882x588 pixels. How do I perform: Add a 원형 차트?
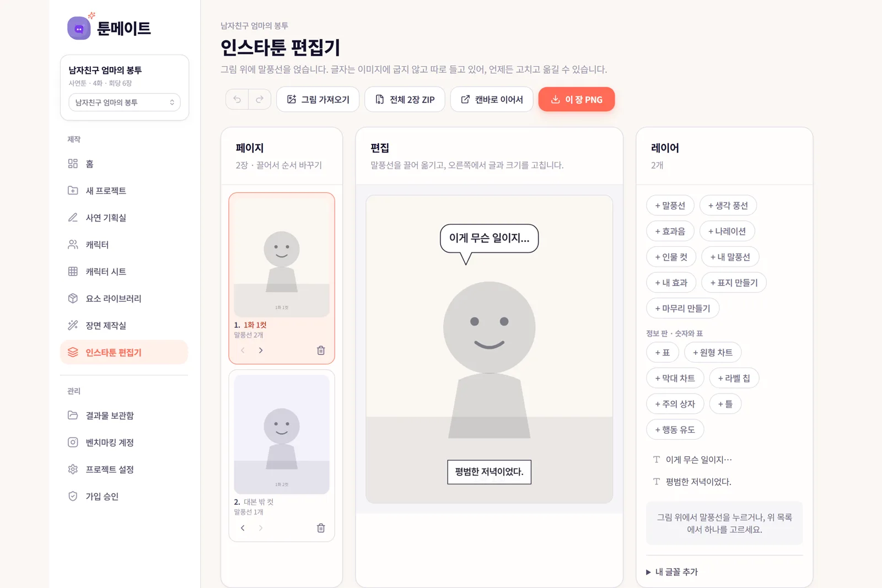pyautogui.click(x=713, y=353)
